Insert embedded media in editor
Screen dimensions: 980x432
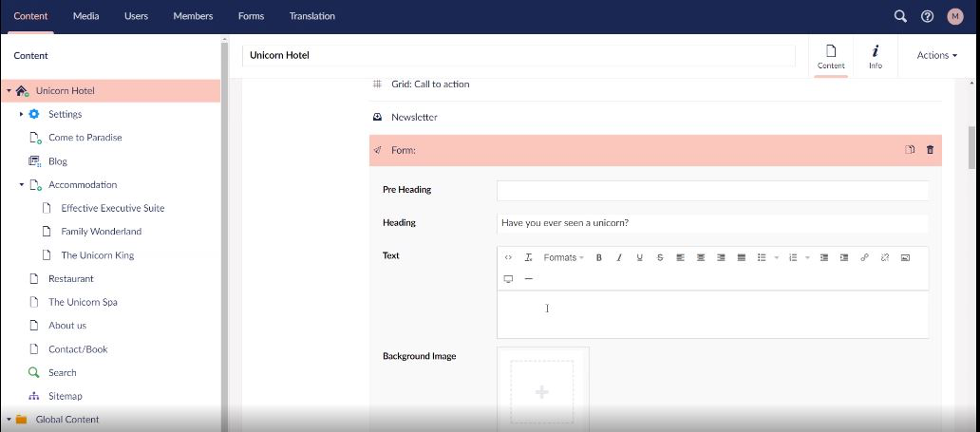coord(508,279)
